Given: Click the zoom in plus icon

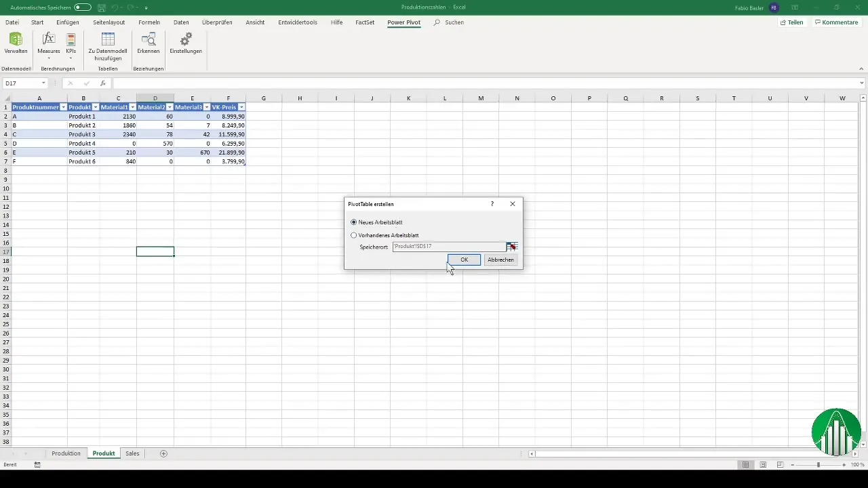Looking at the screenshot, I should coord(844,465).
